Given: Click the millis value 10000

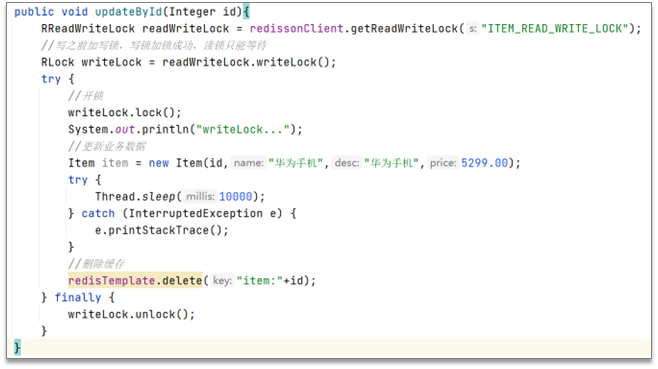Looking at the screenshot, I should click(x=235, y=196).
